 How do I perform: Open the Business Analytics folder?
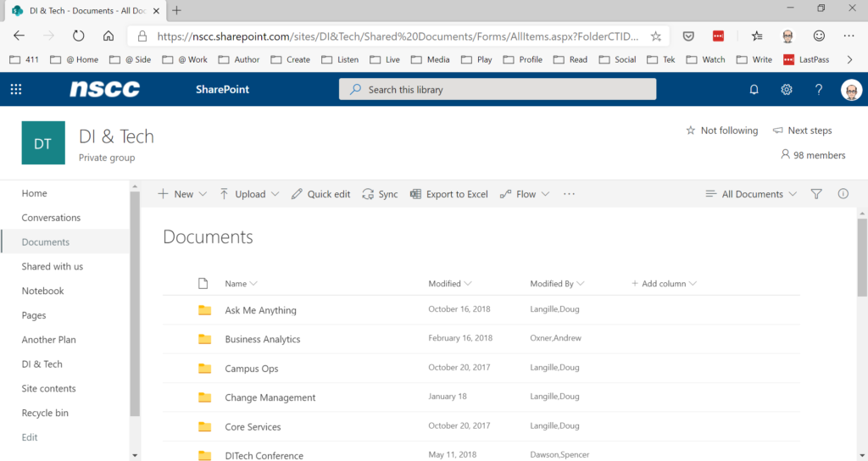tap(263, 340)
